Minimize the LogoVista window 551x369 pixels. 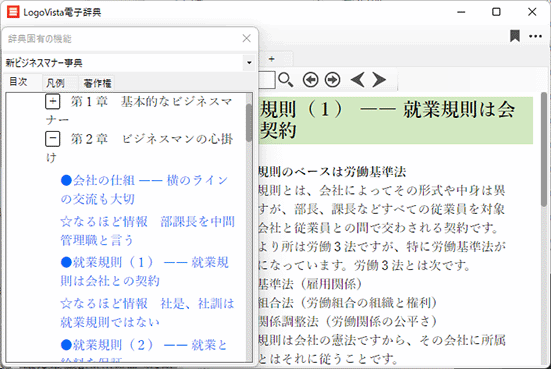(461, 12)
